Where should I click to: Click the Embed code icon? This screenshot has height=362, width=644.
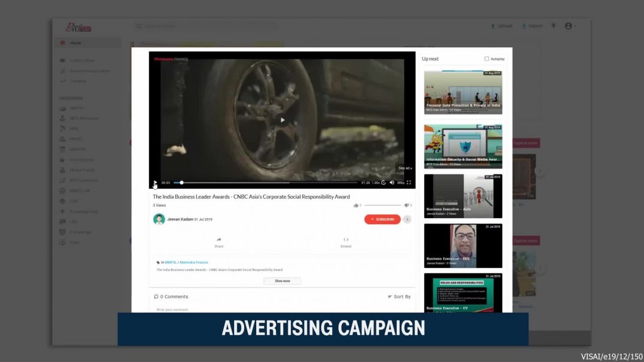click(x=346, y=240)
